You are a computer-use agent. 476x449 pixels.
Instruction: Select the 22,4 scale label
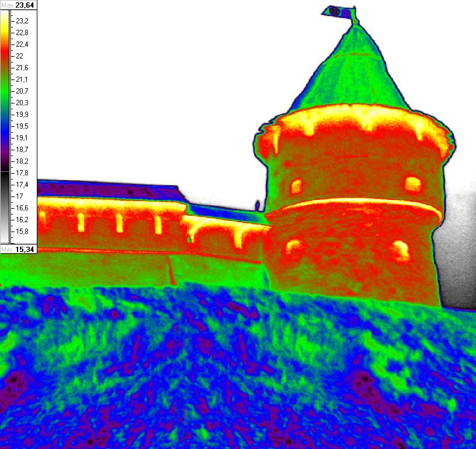coord(22,44)
